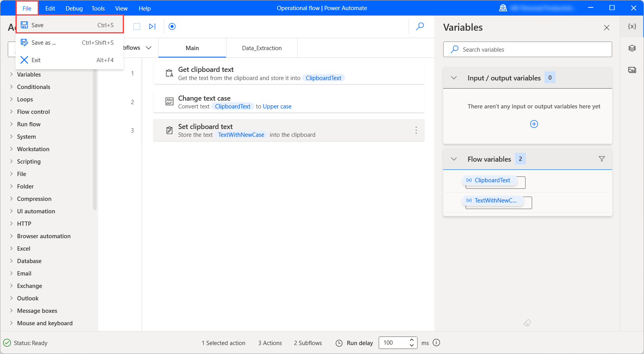Filter flow variables funnel icon
The height and width of the screenshot is (354, 644).
coord(602,159)
